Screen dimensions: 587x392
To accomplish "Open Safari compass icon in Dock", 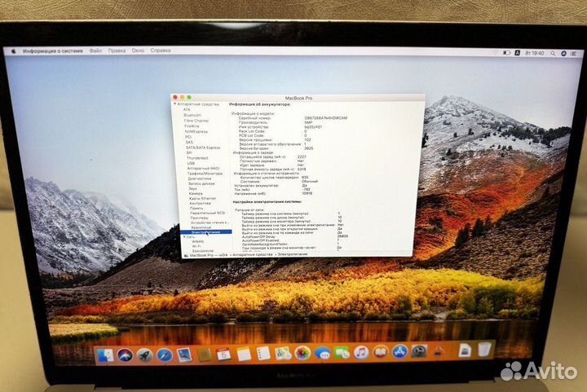I will click(x=165, y=355).
